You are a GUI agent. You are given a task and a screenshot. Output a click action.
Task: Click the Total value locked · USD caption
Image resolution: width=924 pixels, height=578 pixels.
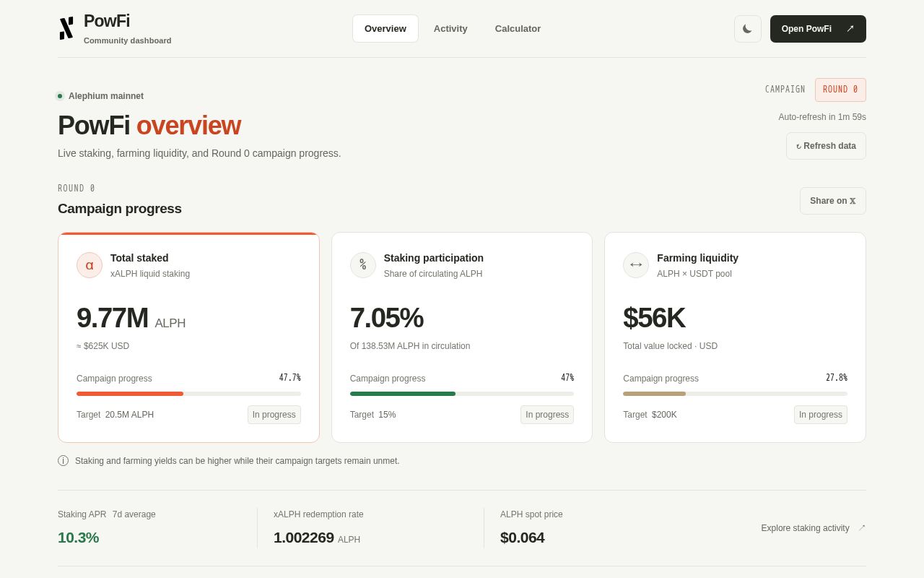click(670, 346)
